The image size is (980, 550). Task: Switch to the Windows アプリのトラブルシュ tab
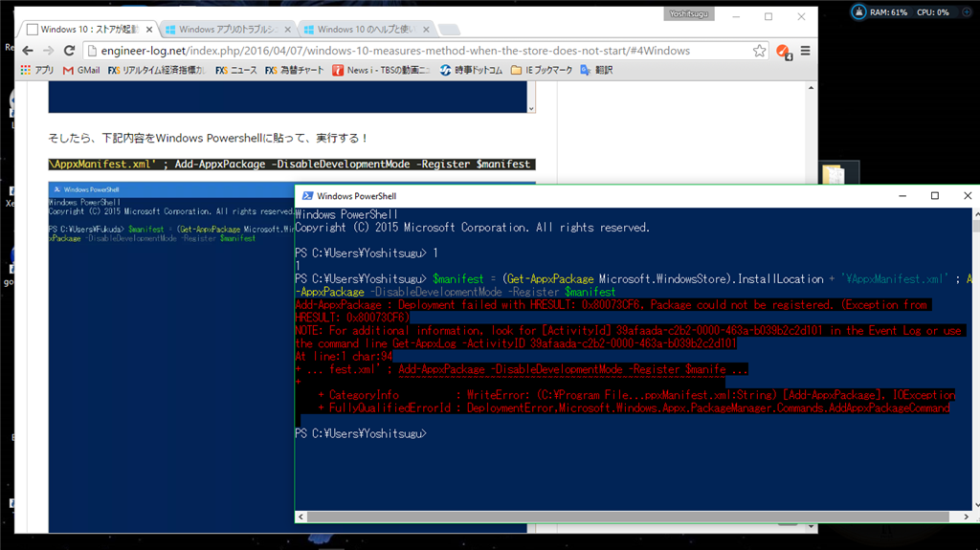228,30
